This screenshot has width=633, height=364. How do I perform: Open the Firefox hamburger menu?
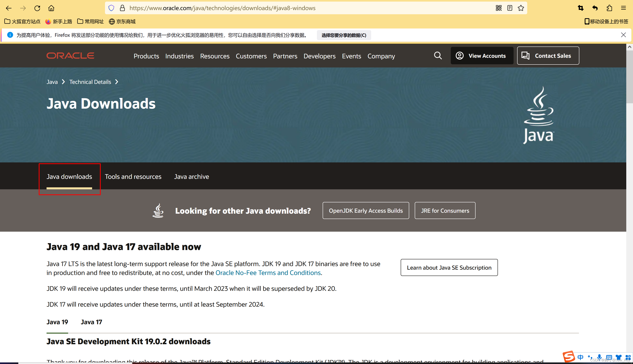point(623,8)
